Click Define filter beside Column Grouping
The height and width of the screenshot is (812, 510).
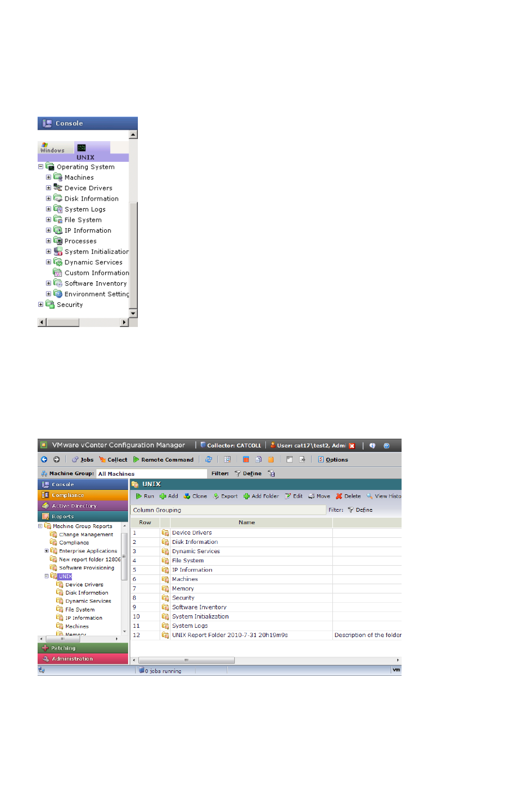pos(360,510)
